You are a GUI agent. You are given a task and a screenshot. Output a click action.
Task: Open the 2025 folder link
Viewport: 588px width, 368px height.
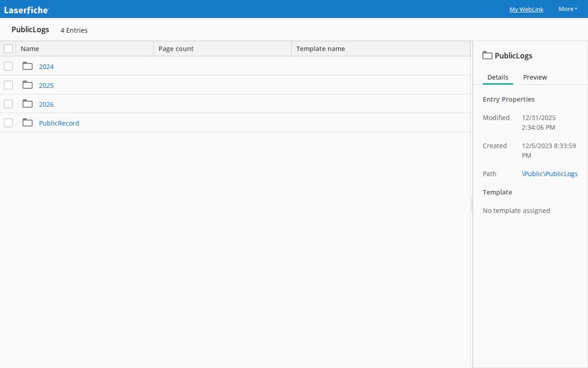point(46,86)
